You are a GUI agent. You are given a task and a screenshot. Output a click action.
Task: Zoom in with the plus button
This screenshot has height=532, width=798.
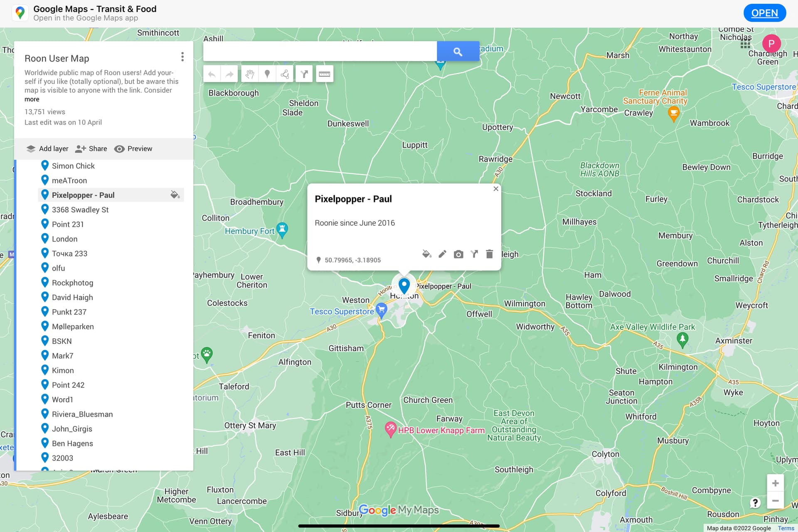tap(775, 483)
